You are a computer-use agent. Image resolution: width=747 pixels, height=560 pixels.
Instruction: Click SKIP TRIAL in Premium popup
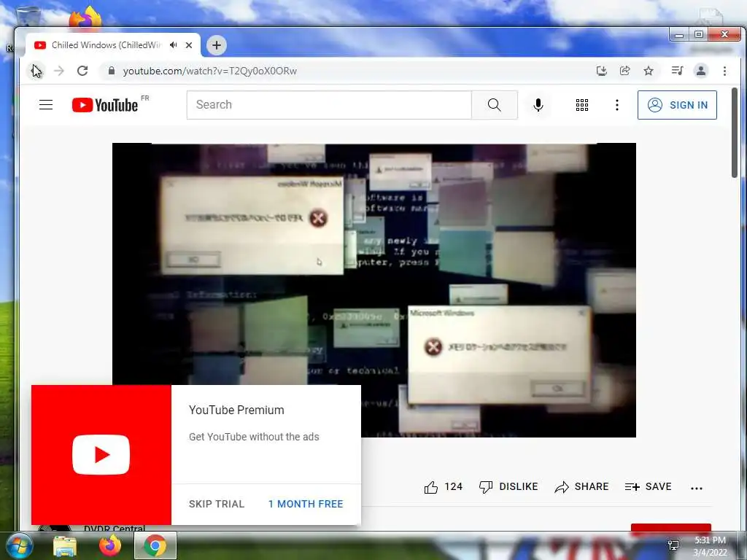pos(216,504)
